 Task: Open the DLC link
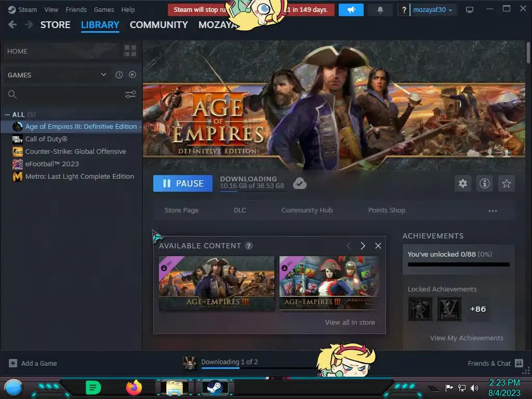pos(240,210)
